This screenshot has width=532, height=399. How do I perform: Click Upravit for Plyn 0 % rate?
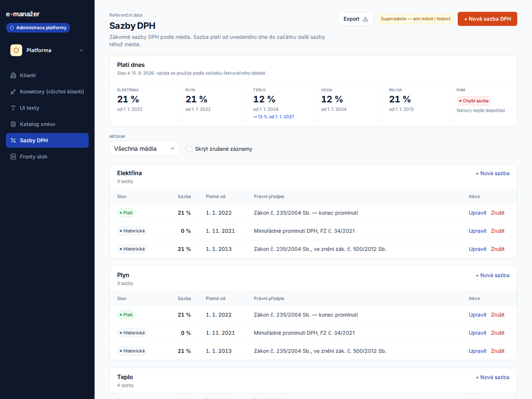[477, 333]
